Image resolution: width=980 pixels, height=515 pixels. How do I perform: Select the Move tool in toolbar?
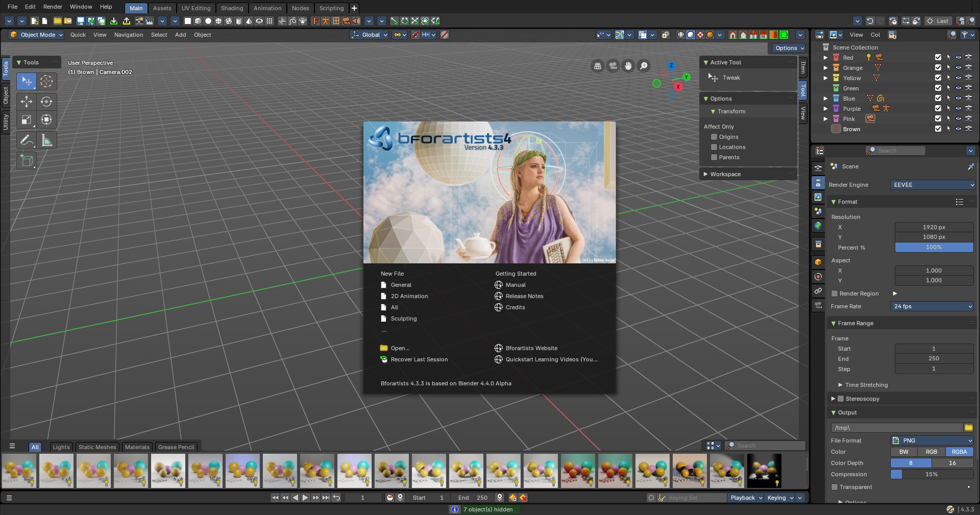(27, 102)
